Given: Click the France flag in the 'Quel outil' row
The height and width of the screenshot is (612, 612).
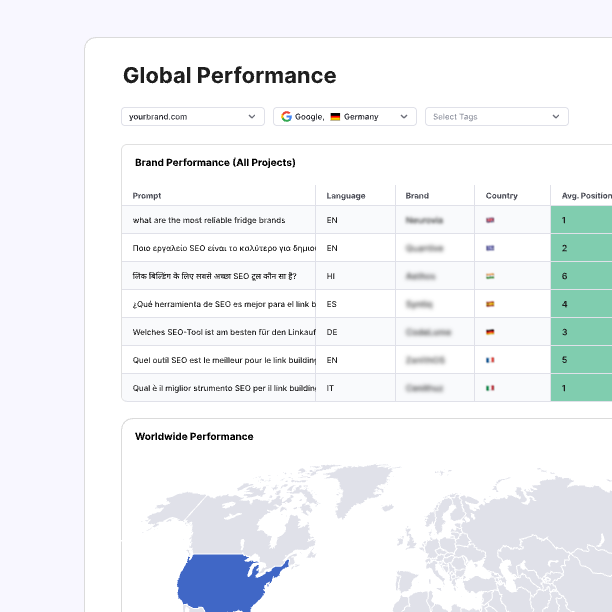Looking at the screenshot, I should [x=490, y=360].
